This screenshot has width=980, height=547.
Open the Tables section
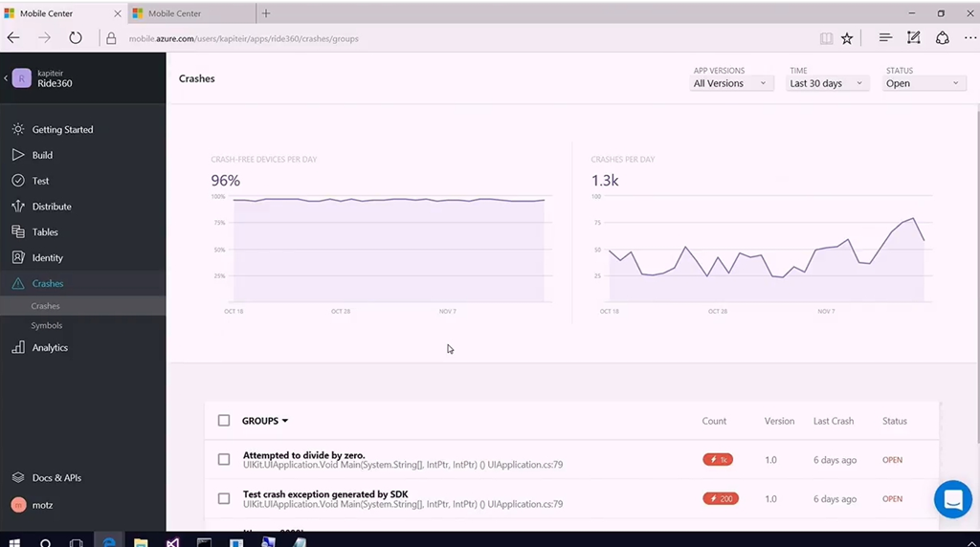tap(45, 232)
